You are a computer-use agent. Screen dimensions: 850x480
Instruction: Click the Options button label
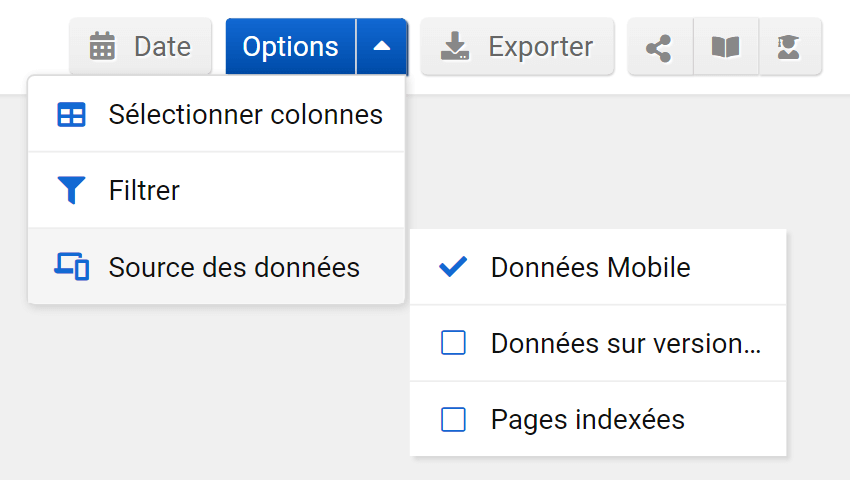tap(291, 47)
